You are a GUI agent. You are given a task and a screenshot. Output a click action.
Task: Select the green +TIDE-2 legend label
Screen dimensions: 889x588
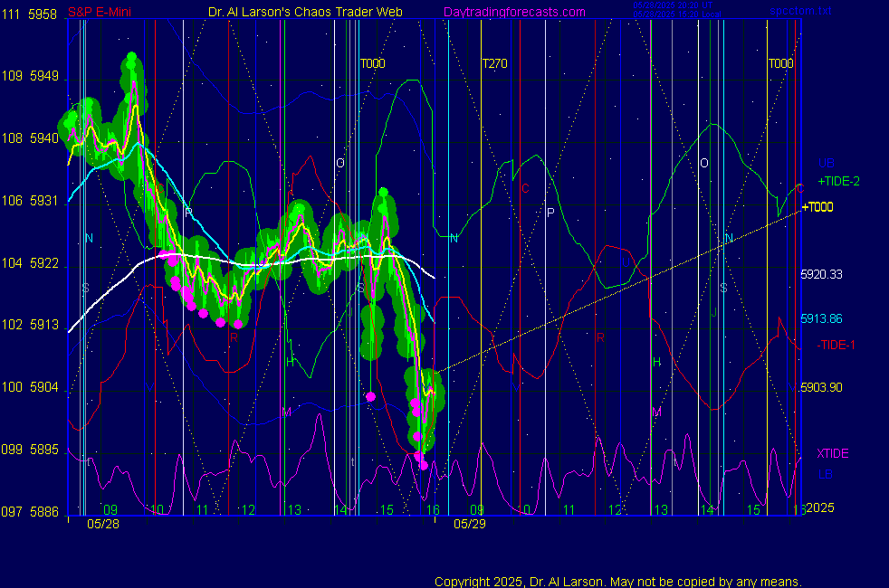(x=838, y=182)
